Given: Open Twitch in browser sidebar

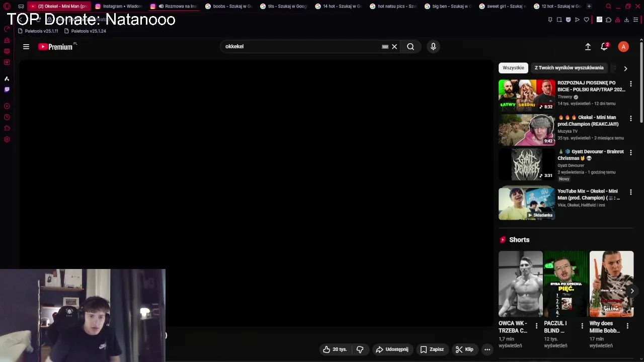Looking at the screenshot, I should (x=7, y=89).
